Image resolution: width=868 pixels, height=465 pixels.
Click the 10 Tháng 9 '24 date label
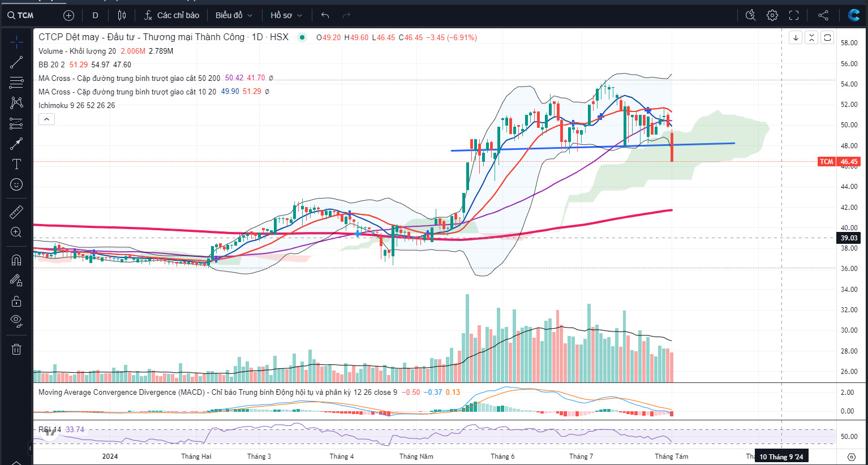click(x=781, y=457)
